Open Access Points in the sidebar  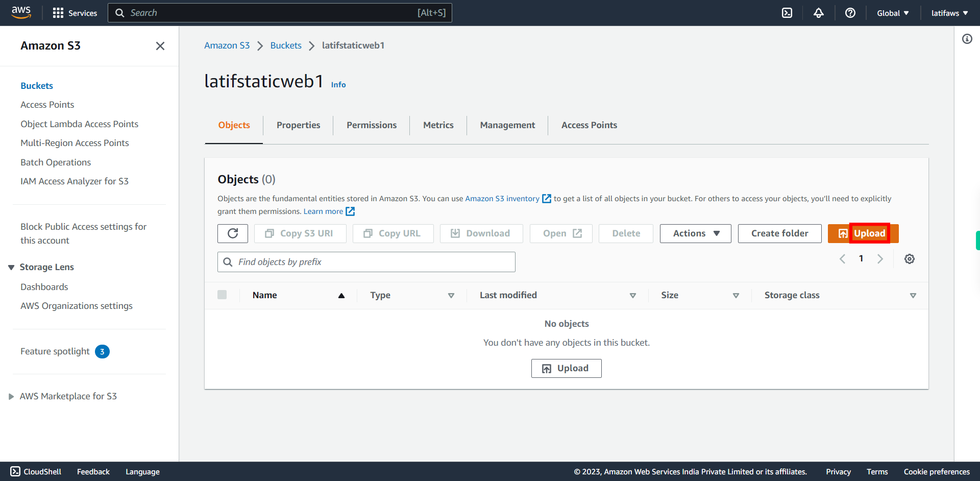[x=47, y=105]
